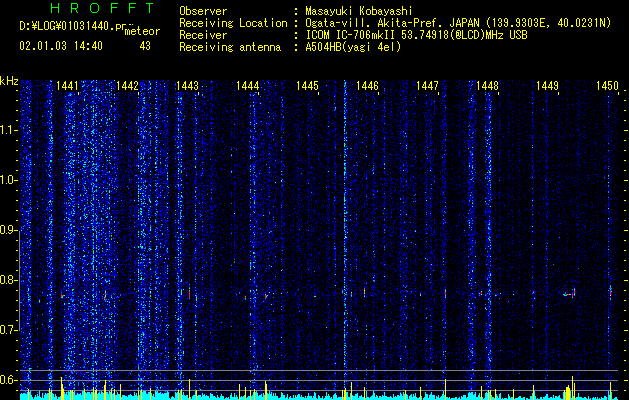Click time marker 1447
The width and height of the screenshot is (629, 400).
pos(428,86)
